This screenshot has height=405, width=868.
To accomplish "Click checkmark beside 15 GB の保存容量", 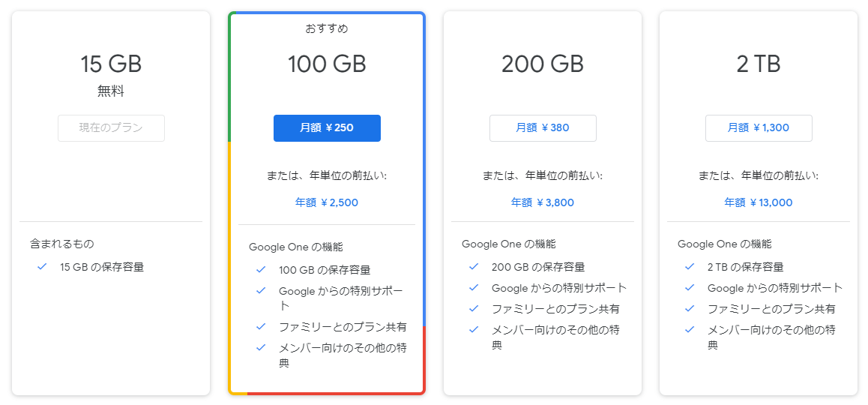I will pos(42,267).
